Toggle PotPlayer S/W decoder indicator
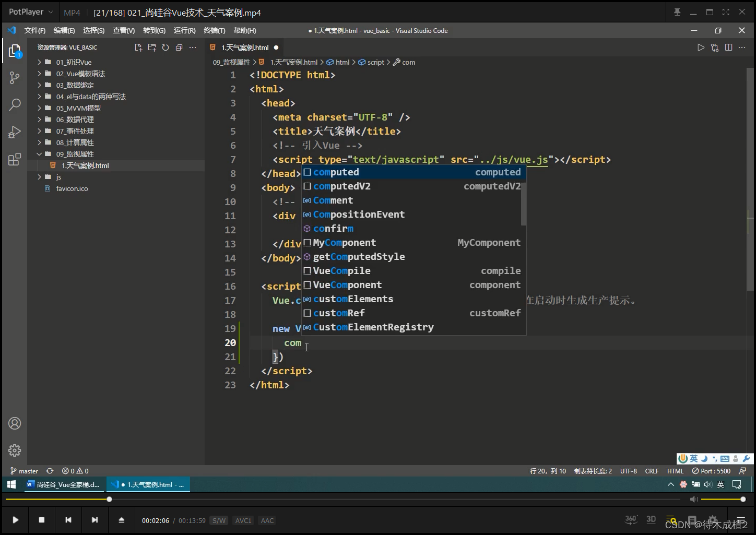This screenshot has height=535, width=756. [219, 520]
